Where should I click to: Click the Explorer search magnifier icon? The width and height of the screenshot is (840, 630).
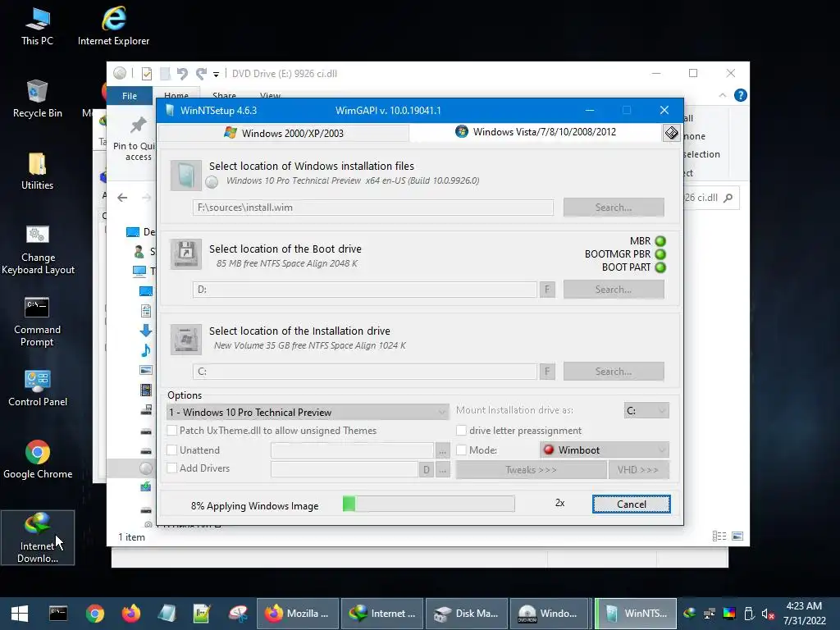[728, 198]
